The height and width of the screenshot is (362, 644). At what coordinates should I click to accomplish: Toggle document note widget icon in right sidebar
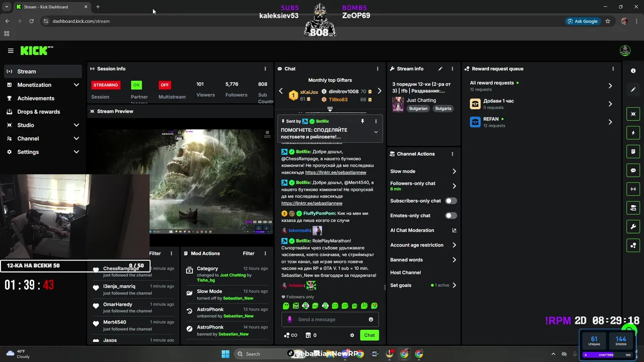point(633,151)
